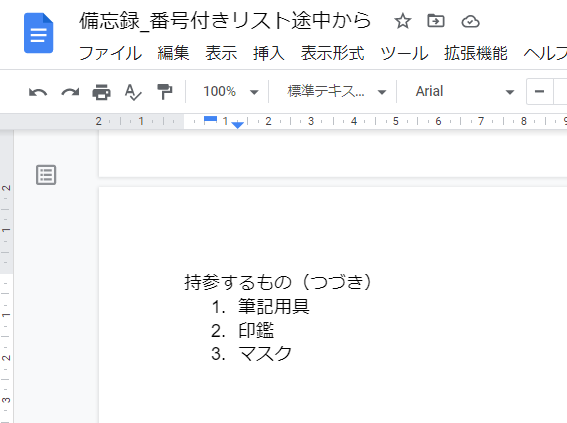
Task: Open the ツール menu
Action: [x=404, y=53]
